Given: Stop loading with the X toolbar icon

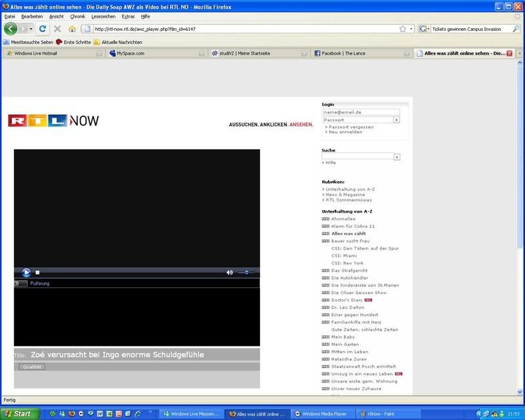Looking at the screenshot, I should click(57, 29).
